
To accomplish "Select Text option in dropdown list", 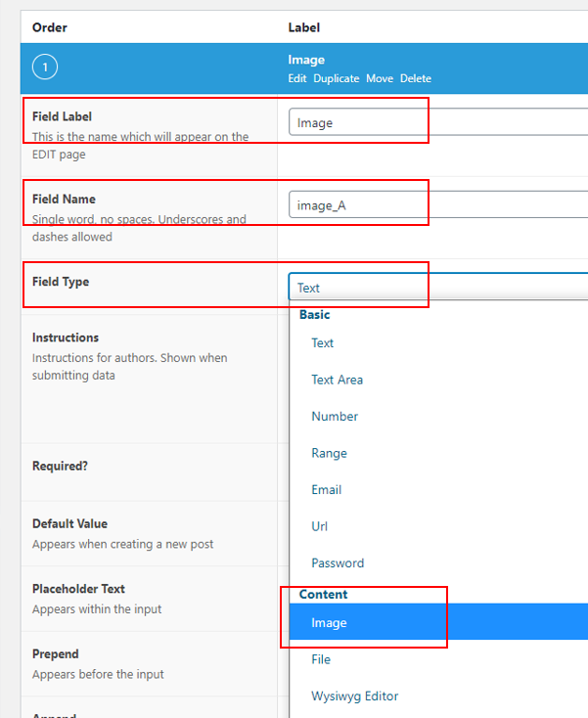I will [x=323, y=343].
